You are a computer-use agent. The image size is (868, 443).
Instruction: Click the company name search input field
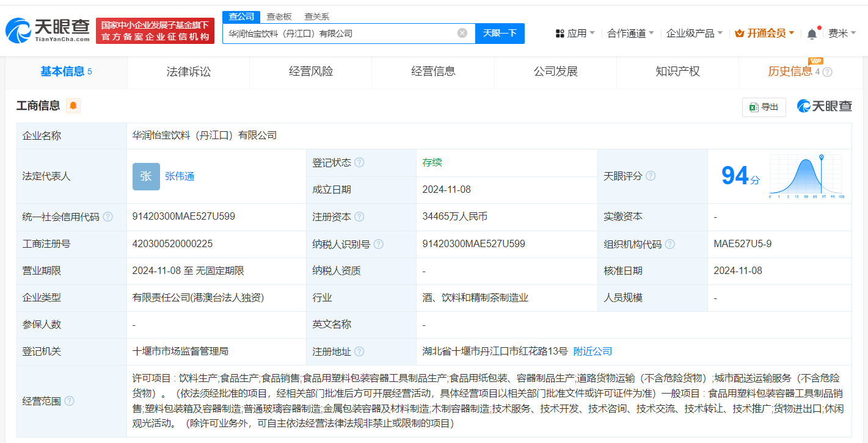tap(339, 34)
